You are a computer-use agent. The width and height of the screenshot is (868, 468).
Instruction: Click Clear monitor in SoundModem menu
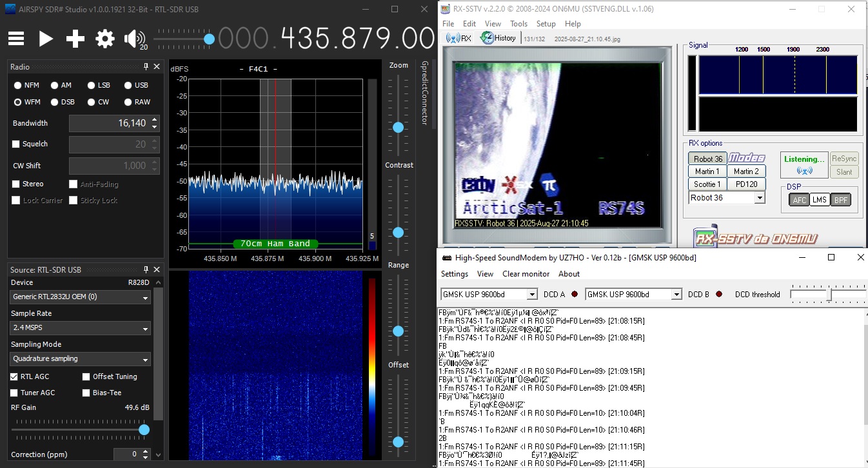526,274
